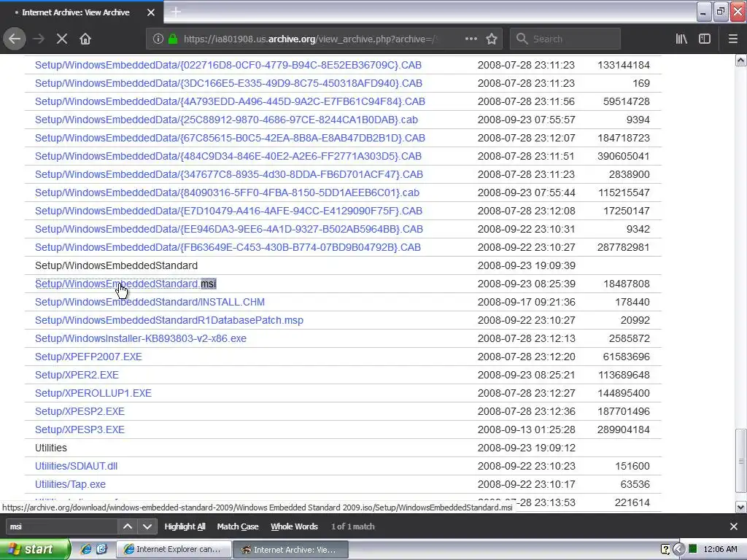This screenshot has height=560, width=747.
Task: Open Setup/XPESP2.EXE link
Action: [x=80, y=411]
